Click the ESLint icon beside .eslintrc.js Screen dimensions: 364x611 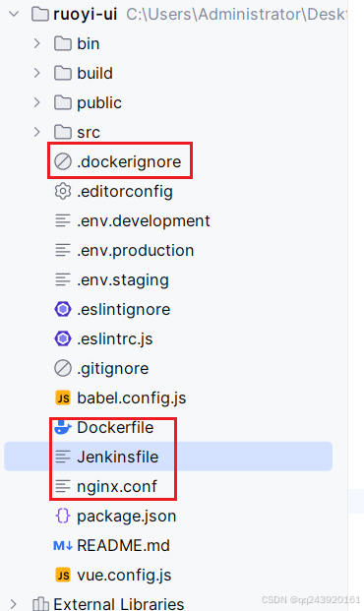63,339
